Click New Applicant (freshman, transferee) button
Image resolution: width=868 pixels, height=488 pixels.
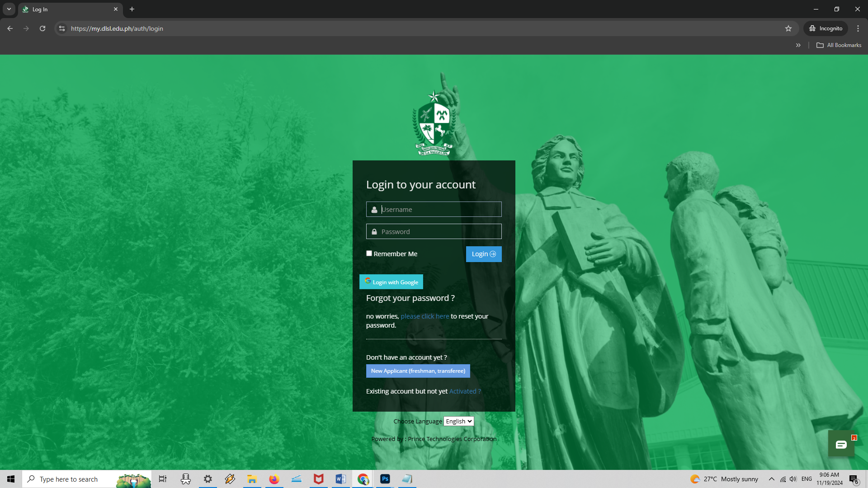(418, 371)
